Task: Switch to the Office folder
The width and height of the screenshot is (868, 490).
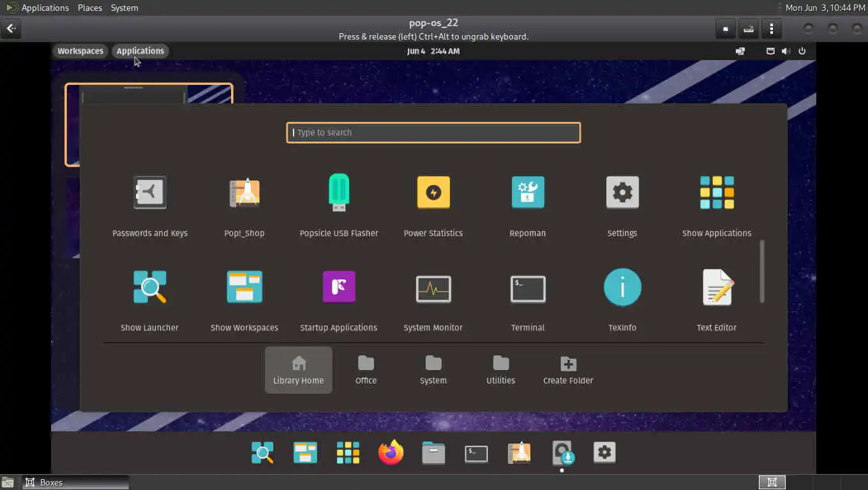Action: click(x=366, y=370)
